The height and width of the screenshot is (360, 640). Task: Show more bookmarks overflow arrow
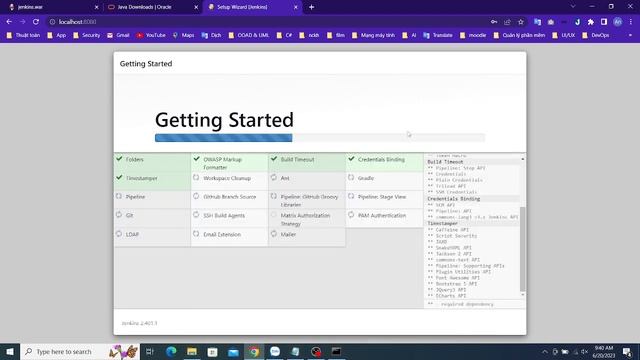[630, 36]
